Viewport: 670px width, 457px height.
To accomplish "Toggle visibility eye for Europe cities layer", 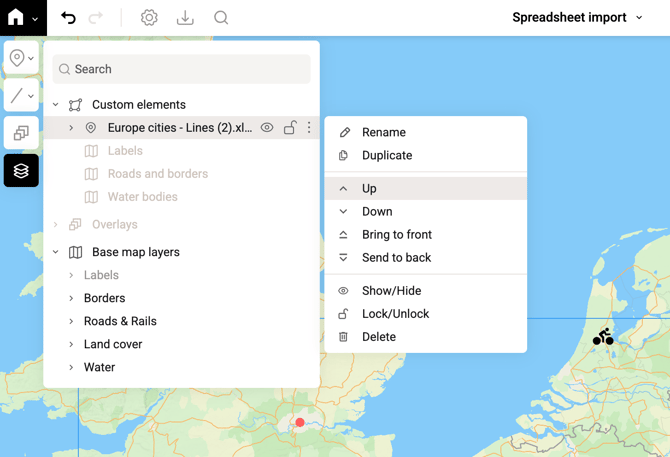I will [x=267, y=128].
